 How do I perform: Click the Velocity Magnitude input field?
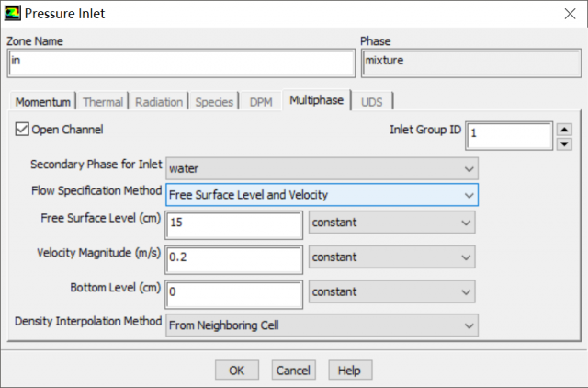tap(234, 258)
